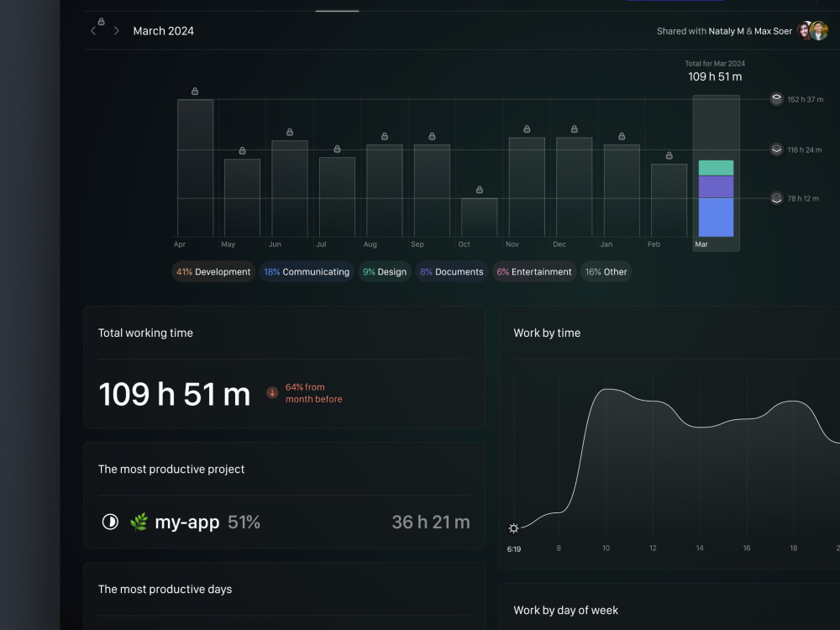Click the lock icon above the Aug bar
This screenshot has height=630, width=840.
coord(385,137)
